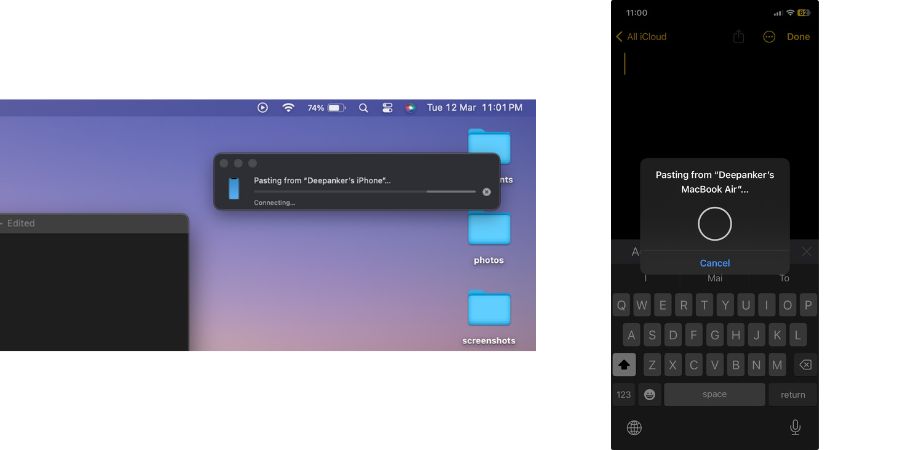The height and width of the screenshot is (450, 900).
Task: Toggle the Shift key on the keyboard
Action: tap(624, 364)
